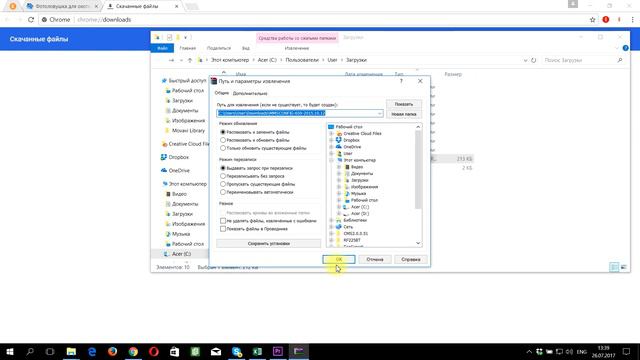The height and width of the screenshot is (360, 640).
Task: Click Сохранить установки button
Action: click(269, 243)
